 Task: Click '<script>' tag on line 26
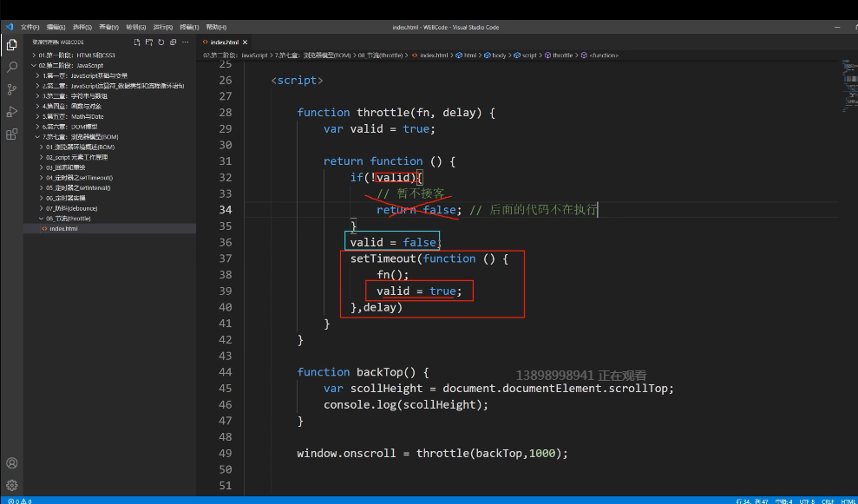[x=297, y=81]
